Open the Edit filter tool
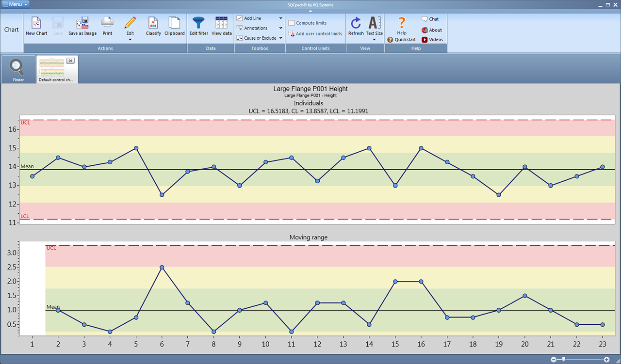Screen dimensions: 621x364 [198, 27]
